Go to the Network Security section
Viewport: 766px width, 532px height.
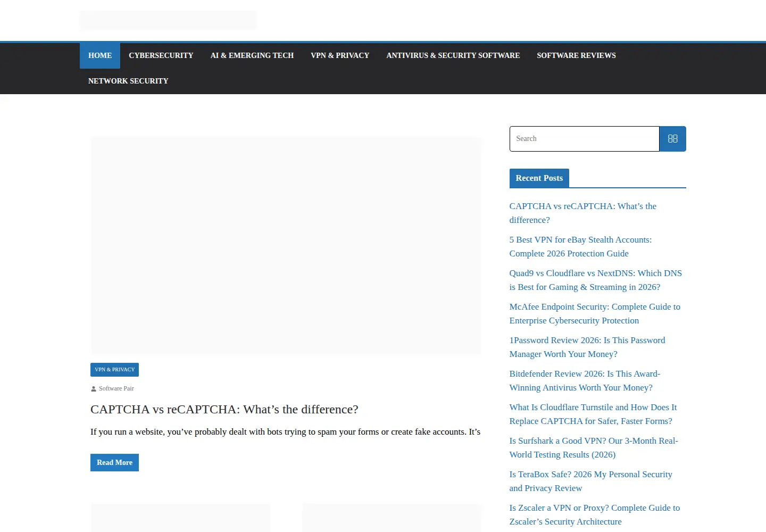(x=128, y=81)
